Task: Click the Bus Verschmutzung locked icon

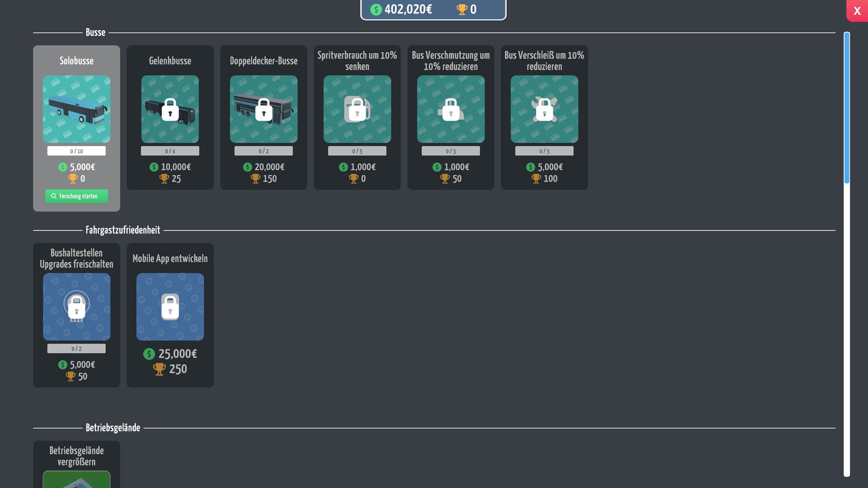Action: (x=451, y=109)
